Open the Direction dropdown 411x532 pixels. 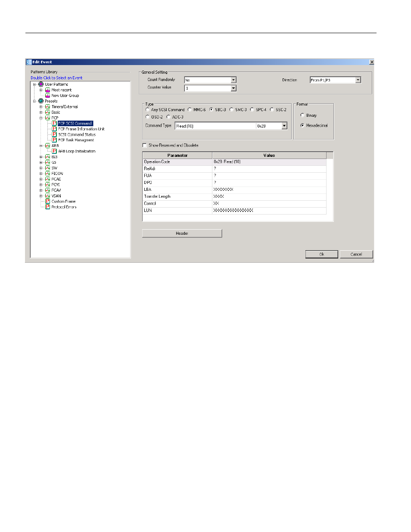358,80
